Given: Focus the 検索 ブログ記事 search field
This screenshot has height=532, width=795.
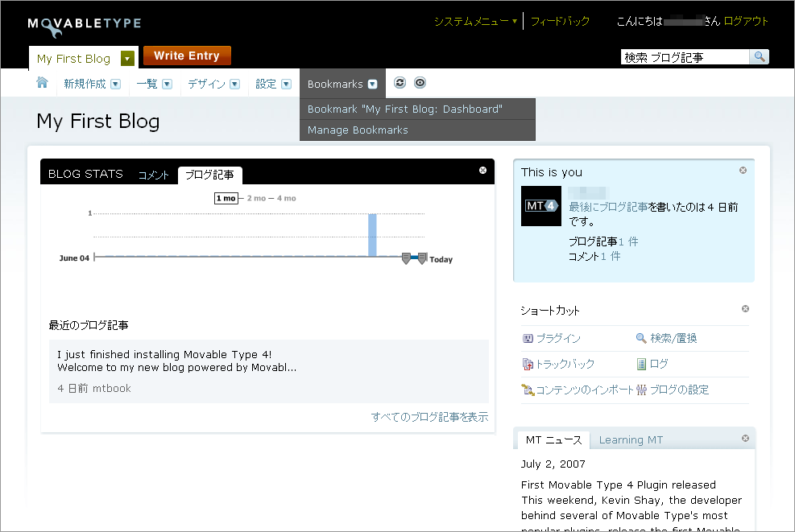Looking at the screenshot, I should pyautogui.click(x=685, y=57).
